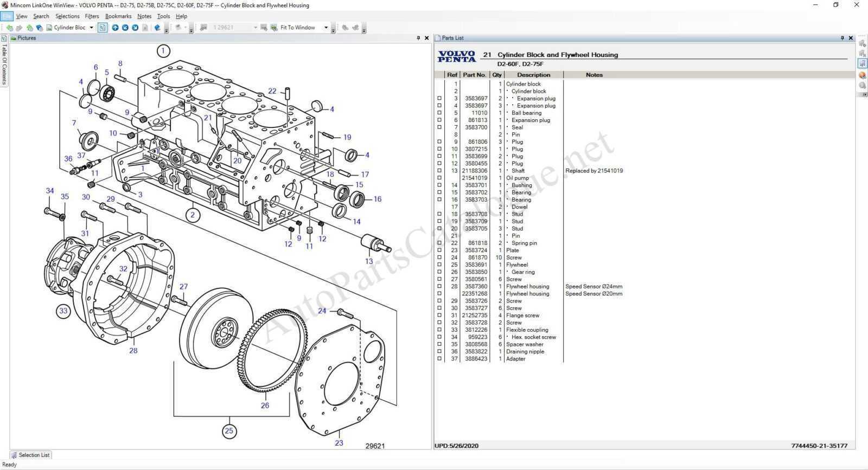Tick checkbox for Adapter 3886423 row
Image resolution: width=868 pixels, height=470 pixels.
coord(439,359)
